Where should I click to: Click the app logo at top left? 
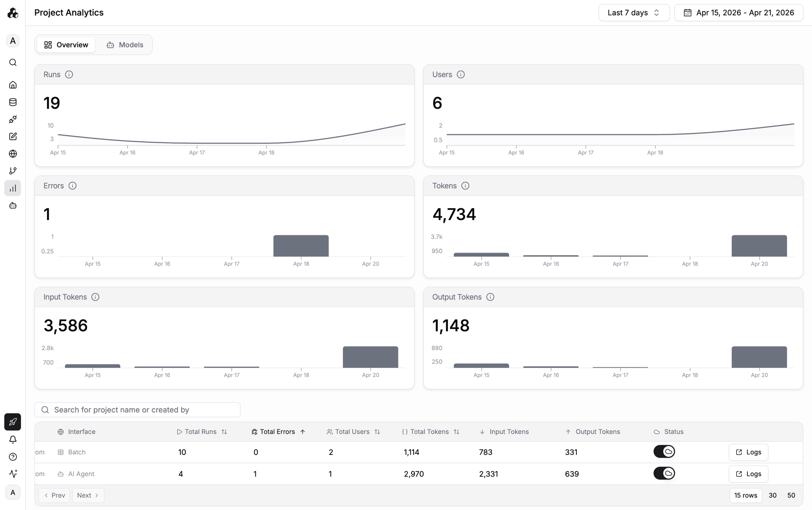click(13, 13)
